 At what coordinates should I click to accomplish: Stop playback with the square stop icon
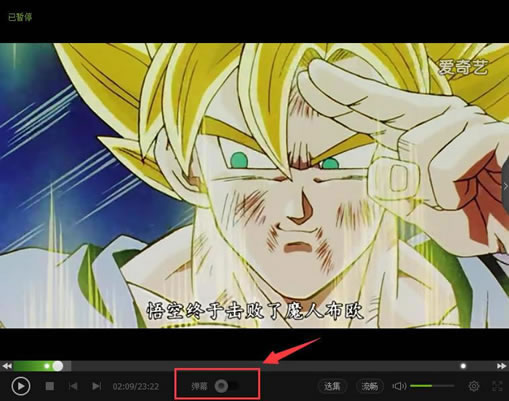coord(50,386)
